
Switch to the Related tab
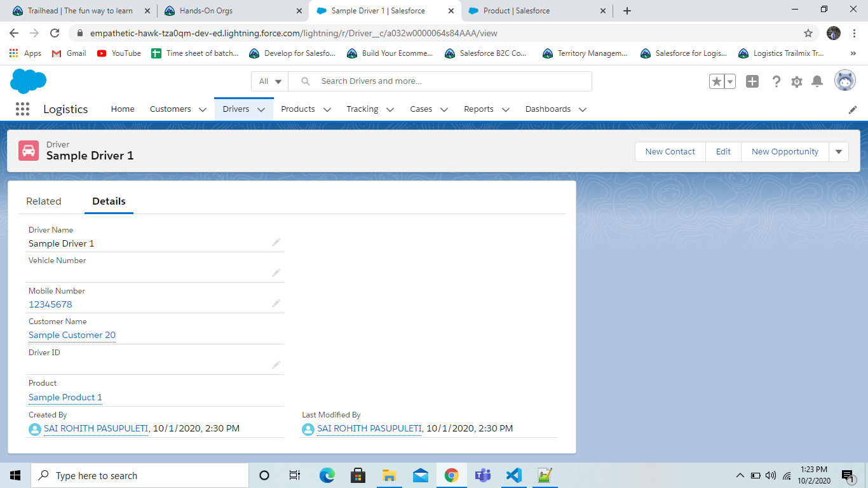[x=43, y=201]
